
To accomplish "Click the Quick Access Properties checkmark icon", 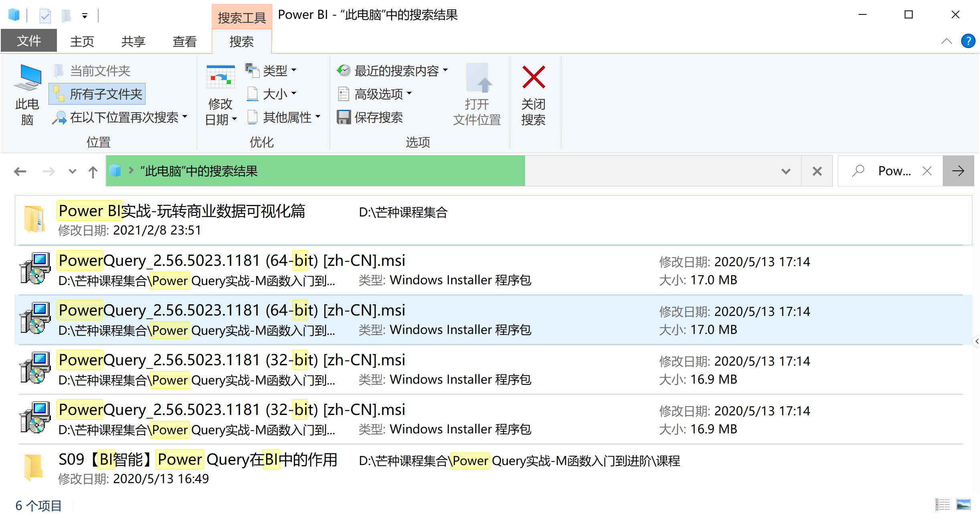I will click(45, 16).
